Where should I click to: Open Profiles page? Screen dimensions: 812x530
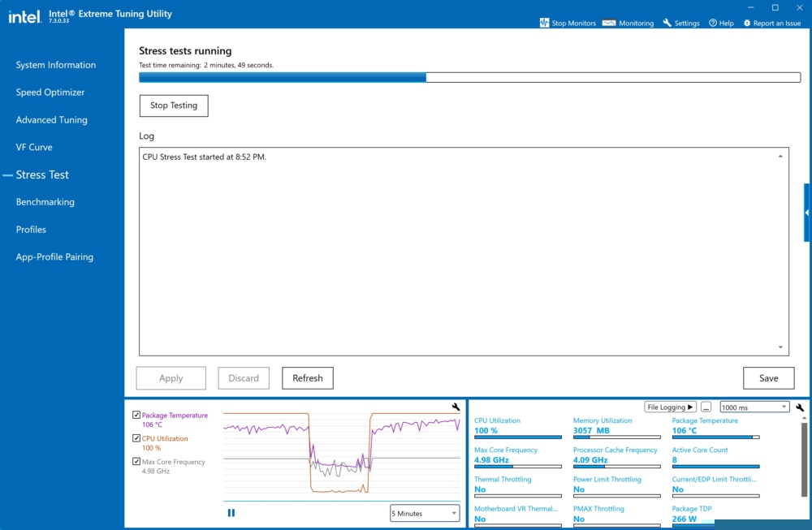click(31, 229)
